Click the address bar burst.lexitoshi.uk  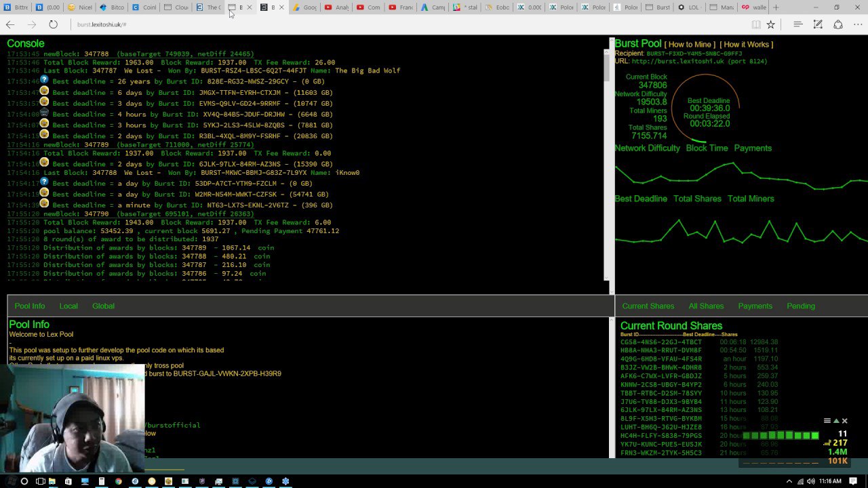click(102, 24)
